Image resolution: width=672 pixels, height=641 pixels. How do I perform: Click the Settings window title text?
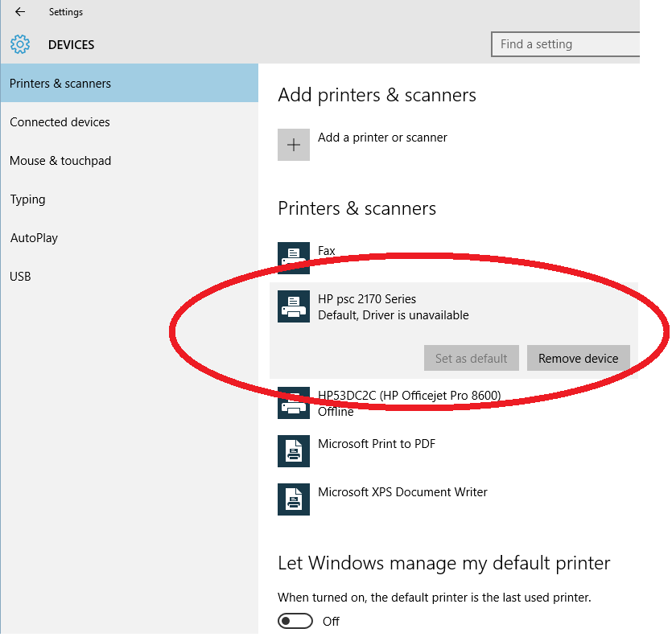tap(65, 12)
